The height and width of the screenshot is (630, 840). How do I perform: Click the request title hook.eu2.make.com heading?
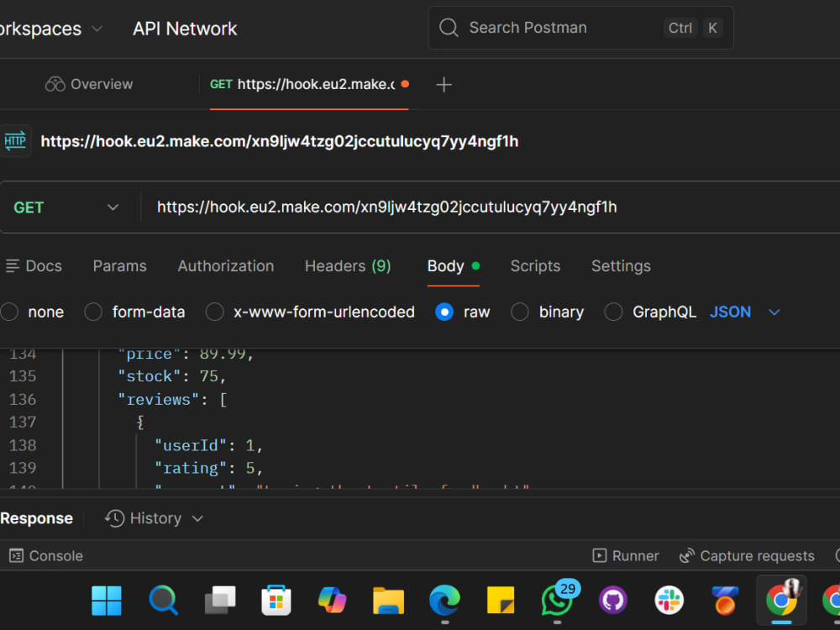(280, 141)
